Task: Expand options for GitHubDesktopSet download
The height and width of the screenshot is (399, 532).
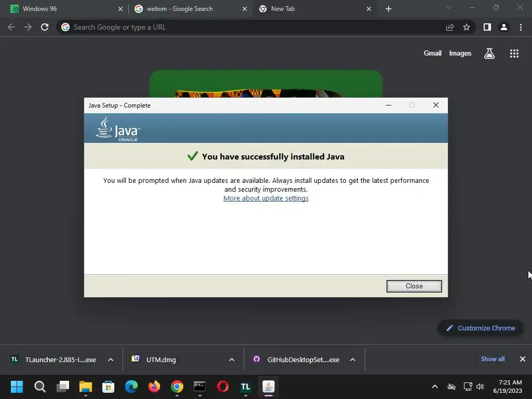Action: pyautogui.click(x=353, y=360)
